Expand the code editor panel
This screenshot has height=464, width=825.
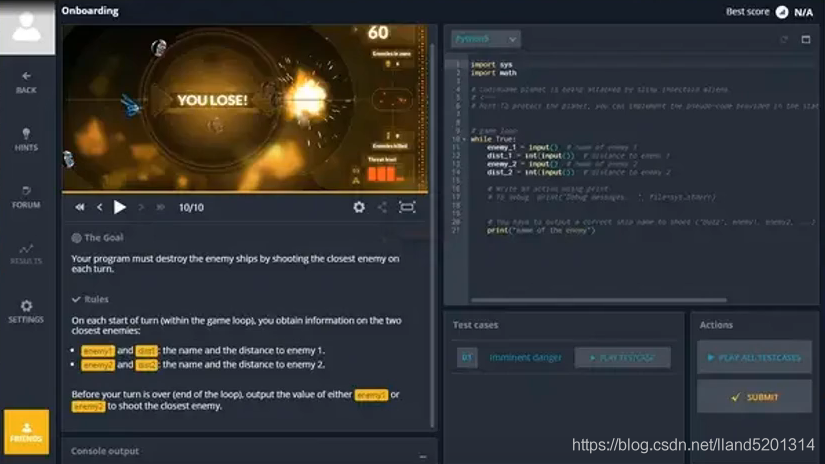point(806,39)
